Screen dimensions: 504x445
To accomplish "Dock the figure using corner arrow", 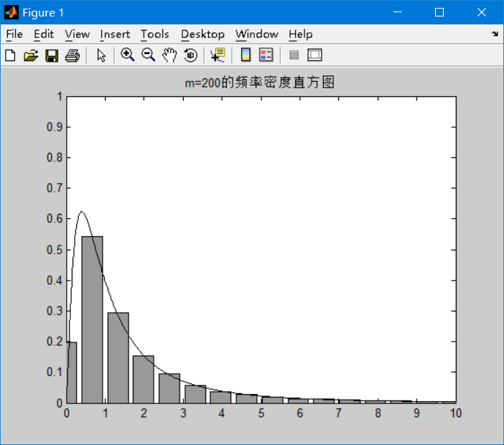I will point(495,34).
